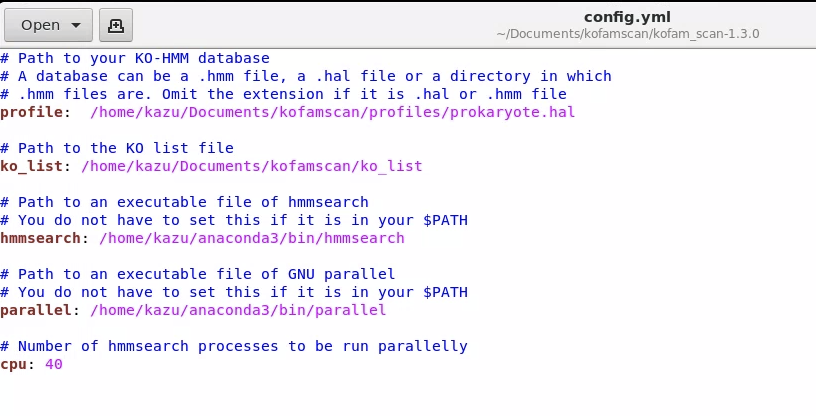The height and width of the screenshot is (416, 816).
Task: Click the cpu value 40
Action: [x=54, y=364]
